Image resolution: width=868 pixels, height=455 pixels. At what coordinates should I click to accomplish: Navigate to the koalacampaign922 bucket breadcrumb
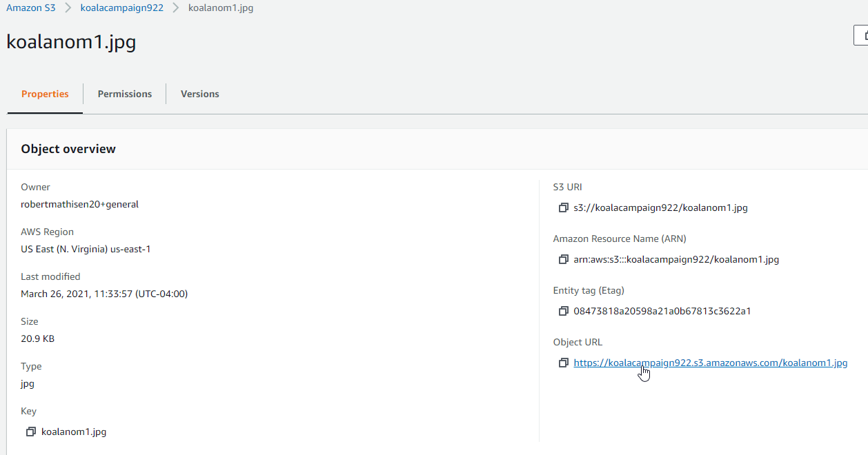point(121,8)
